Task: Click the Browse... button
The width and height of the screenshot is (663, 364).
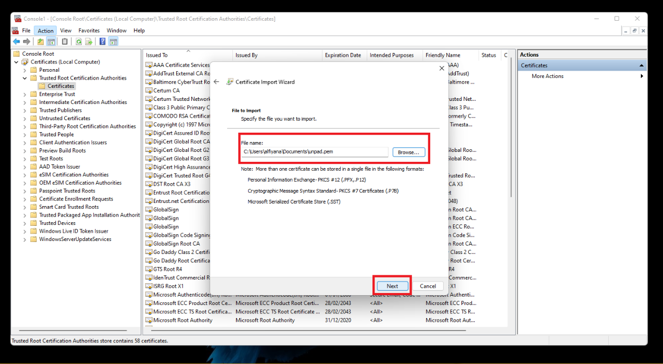Action: pyautogui.click(x=408, y=152)
